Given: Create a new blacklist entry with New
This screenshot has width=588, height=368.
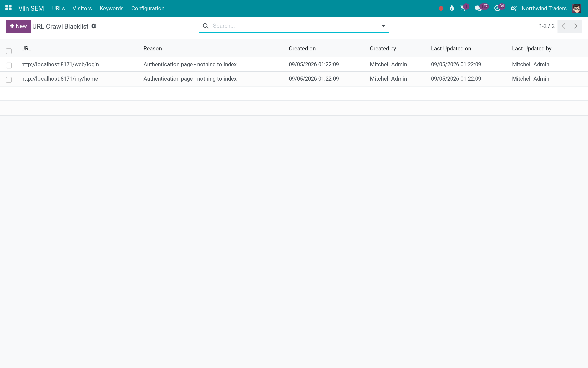Looking at the screenshot, I should tap(18, 26).
